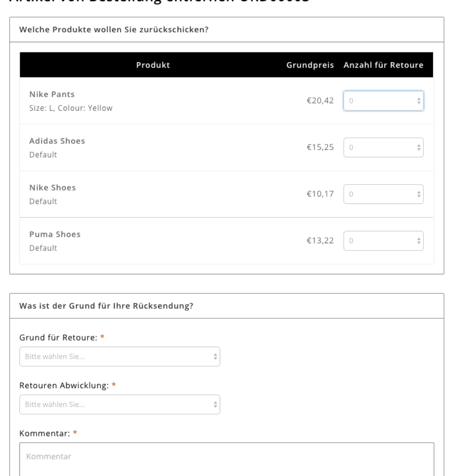Click the 'Kommentar:' label
Image resolution: width=453 pixels, height=476 pixels.
point(44,433)
